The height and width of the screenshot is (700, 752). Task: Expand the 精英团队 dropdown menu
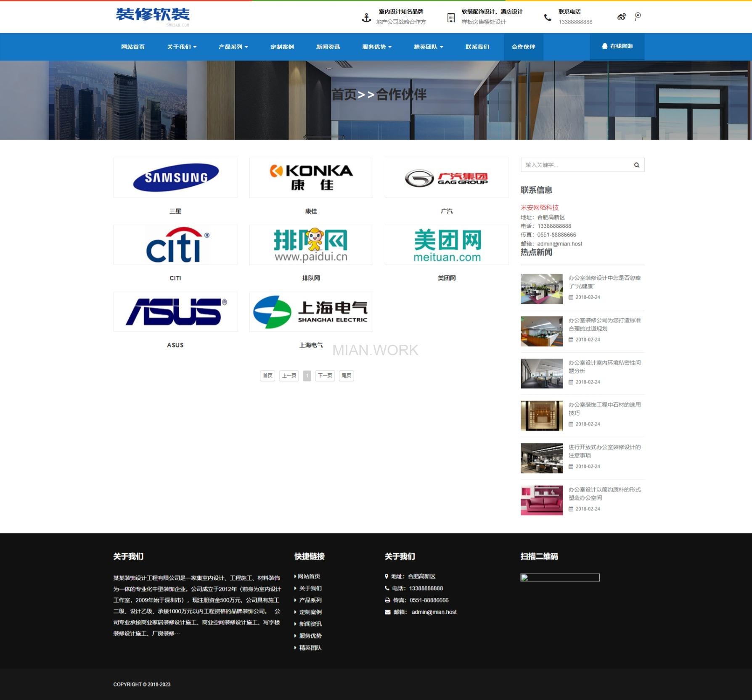428,47
